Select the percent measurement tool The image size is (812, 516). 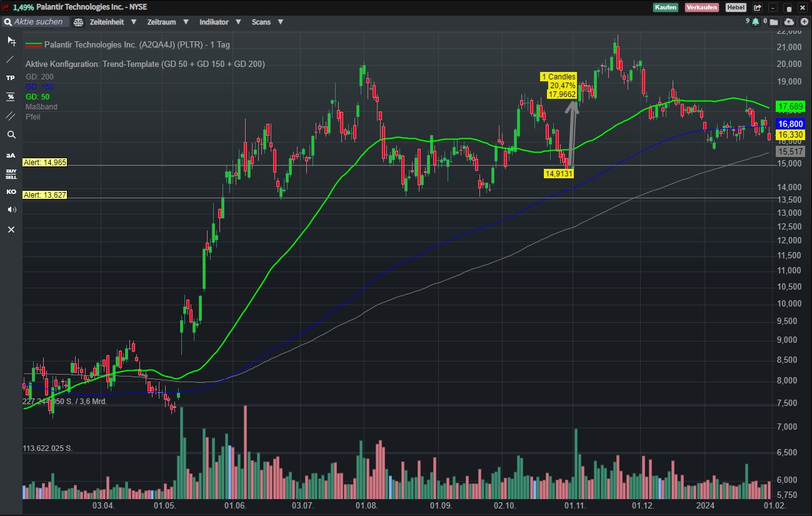11,97
